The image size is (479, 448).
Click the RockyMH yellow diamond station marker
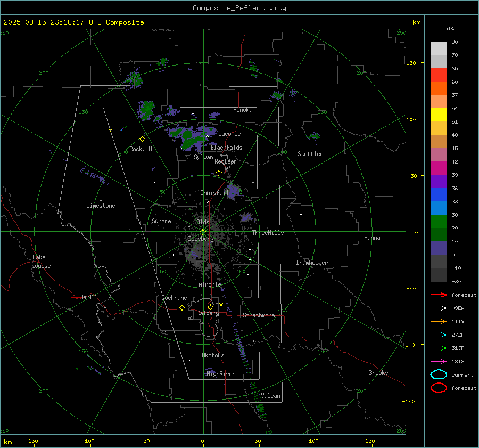pos(142,139)
